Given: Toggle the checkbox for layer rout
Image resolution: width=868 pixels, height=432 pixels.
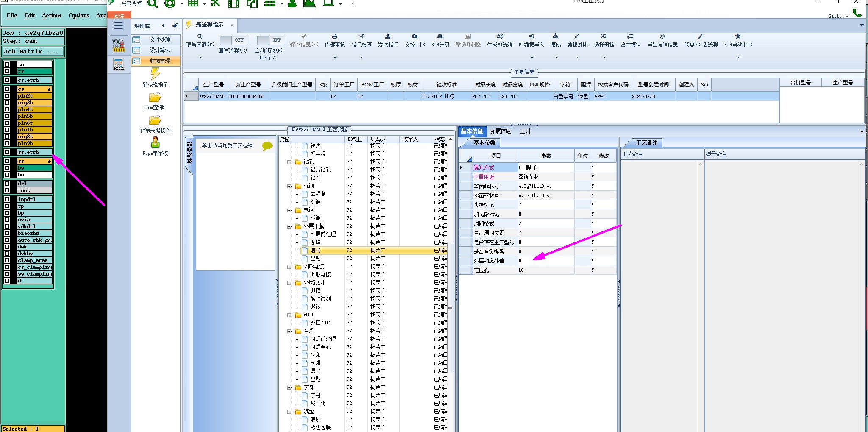Looking at the screenshot, I should [7, 190].
